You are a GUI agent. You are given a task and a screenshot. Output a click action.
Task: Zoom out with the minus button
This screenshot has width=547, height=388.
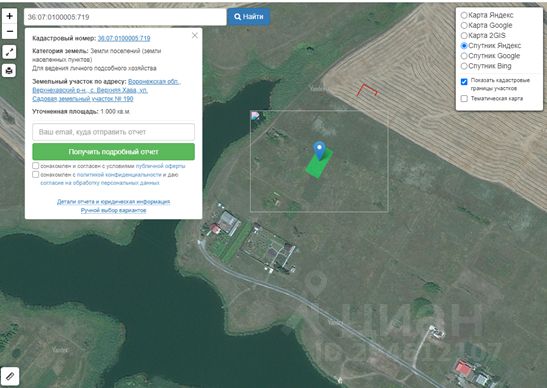(9, 31)
